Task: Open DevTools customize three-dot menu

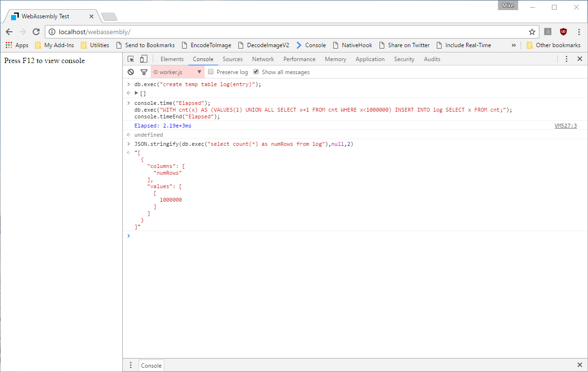Action: pos(566,59)
